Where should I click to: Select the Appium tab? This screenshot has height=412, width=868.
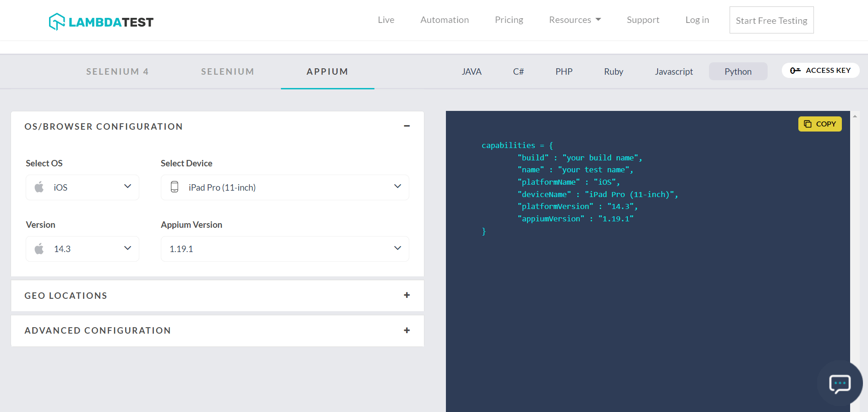[x=327, y=71]
